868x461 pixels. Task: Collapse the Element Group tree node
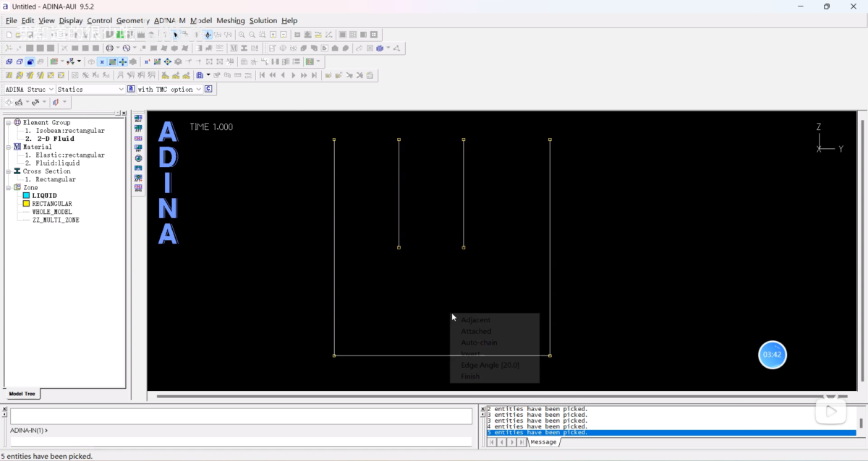pos(9,123)
